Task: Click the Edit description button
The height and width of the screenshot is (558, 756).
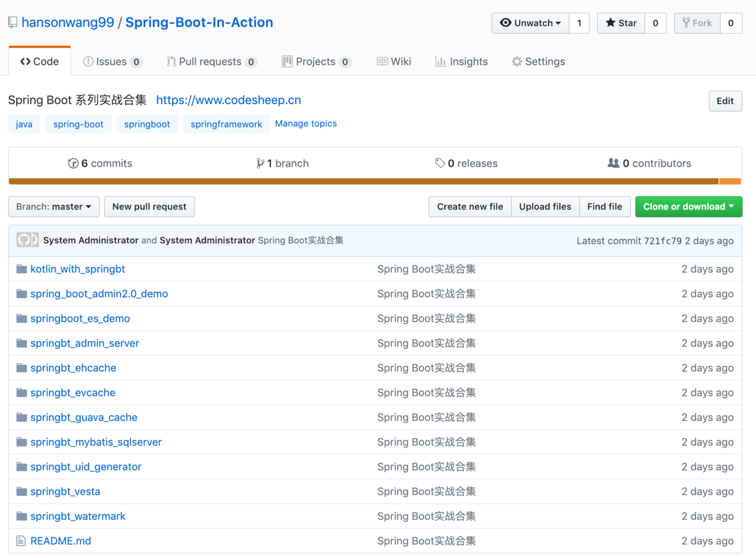Action: tap(725, 101)
